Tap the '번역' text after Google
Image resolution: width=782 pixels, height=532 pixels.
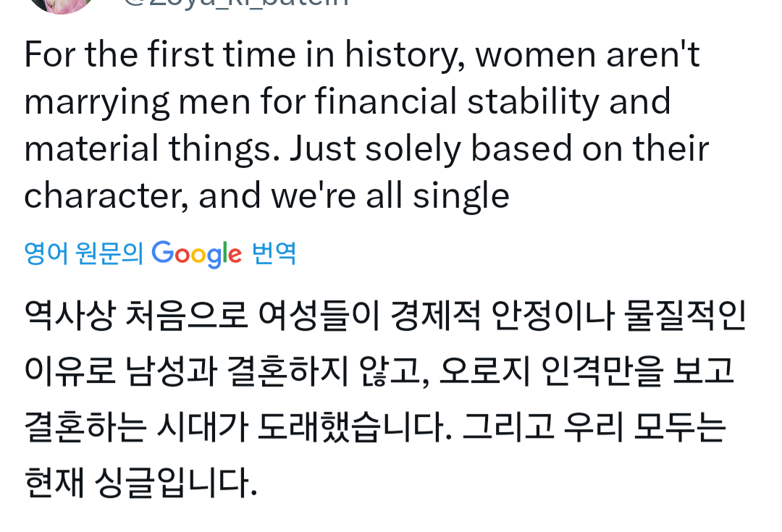(x=274, y=253)
